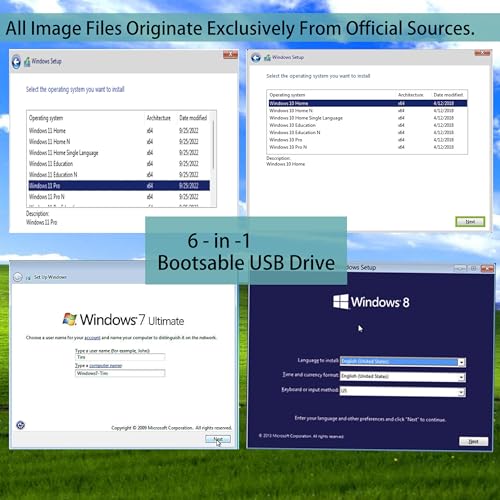Viewport: 500px width, 500px height.
Task: Click the setup icon beside Windows 11 Setup title
Action: pyautogui.click(x=27, y=62)
